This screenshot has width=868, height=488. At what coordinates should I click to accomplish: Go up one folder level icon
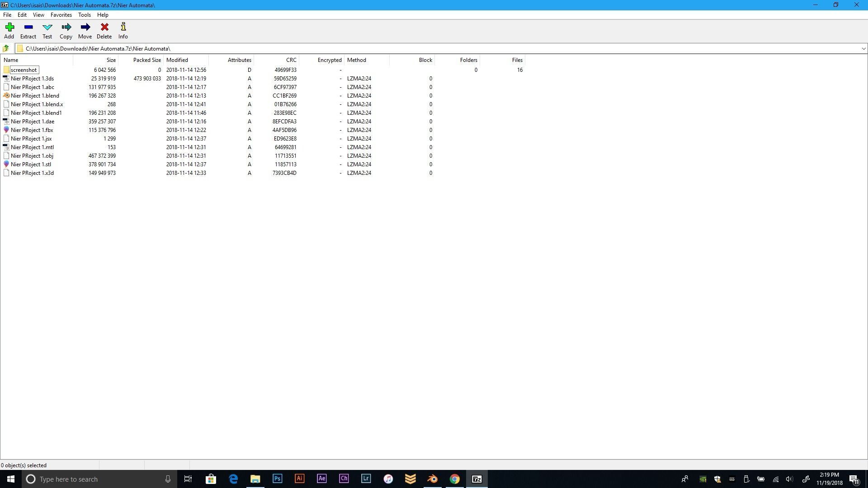click(x=6, y=48)
